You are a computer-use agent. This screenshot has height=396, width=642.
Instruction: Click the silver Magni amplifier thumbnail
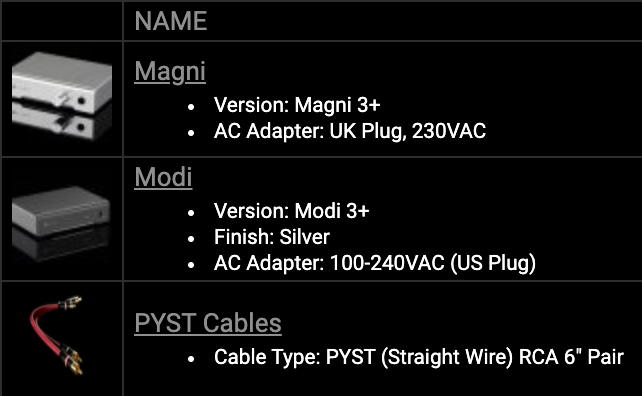(62, 97)
